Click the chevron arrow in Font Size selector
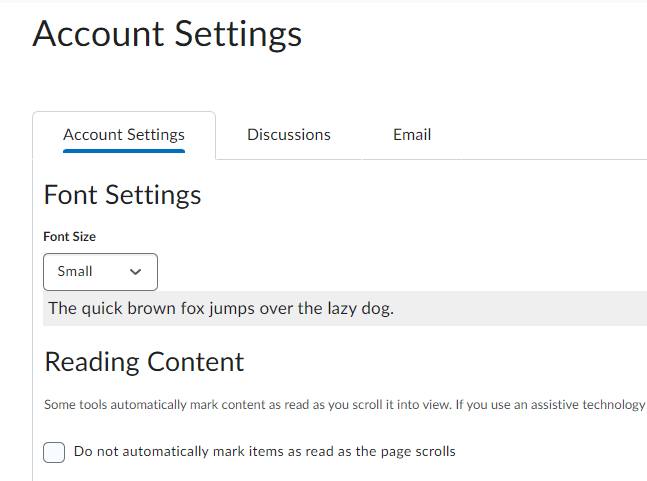Image resolution: width=647 pixels, height=481 pixels. [136, 272]
